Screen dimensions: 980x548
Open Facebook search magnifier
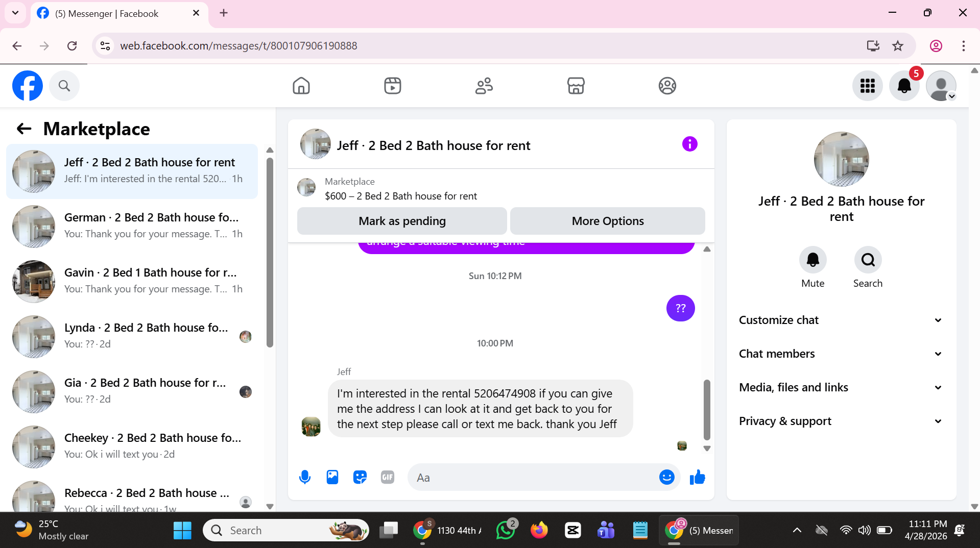64,86
